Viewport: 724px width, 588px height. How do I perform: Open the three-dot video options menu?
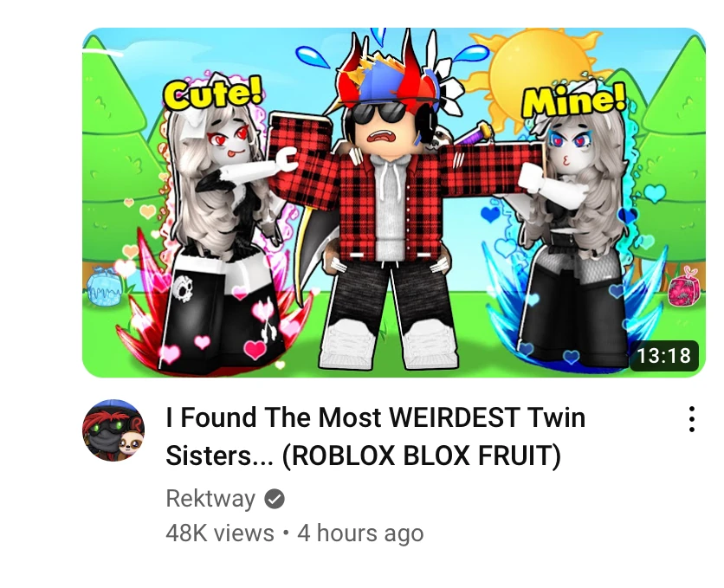tap(691, 419)
